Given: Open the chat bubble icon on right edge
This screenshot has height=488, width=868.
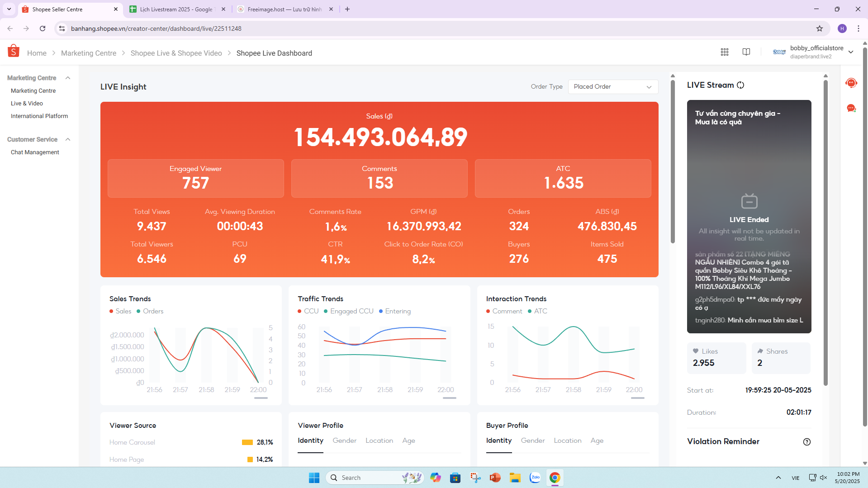Looking at the screenshot, I should pyautogui.click(x=851, y=108).
